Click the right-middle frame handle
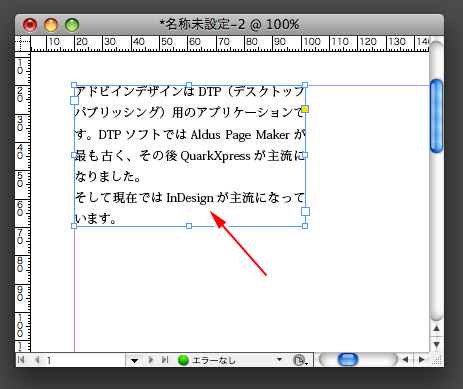Screen dimensions: 463x389 [x=305, y=155]
